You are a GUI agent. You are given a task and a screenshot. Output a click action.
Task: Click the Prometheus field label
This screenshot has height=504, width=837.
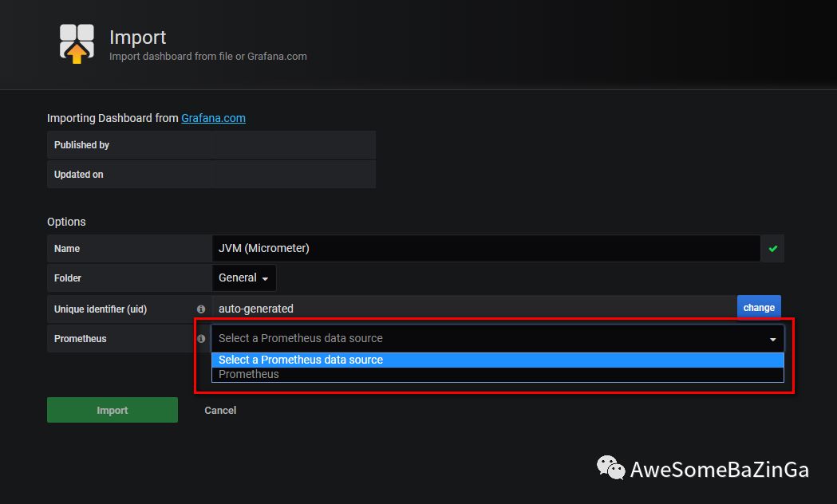[80, 339]
